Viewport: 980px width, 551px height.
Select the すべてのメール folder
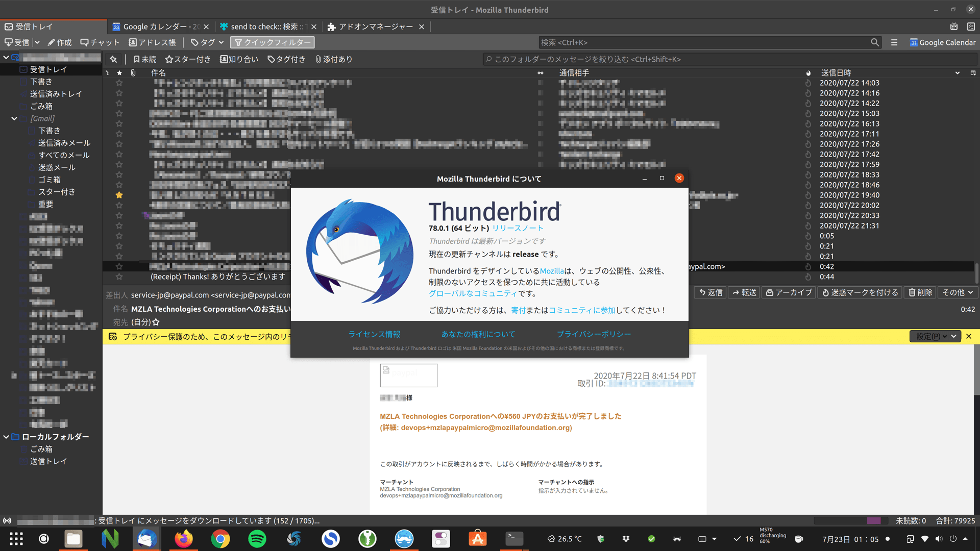64,155
